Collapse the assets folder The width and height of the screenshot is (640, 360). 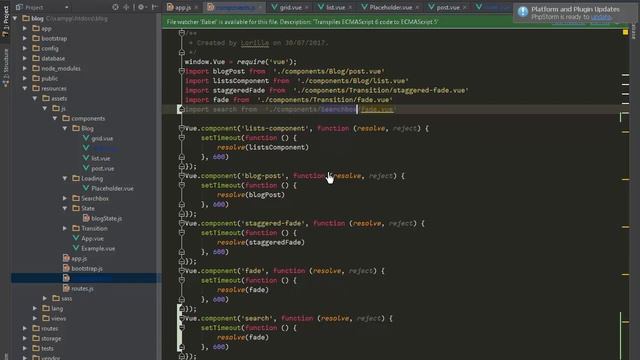35,98
